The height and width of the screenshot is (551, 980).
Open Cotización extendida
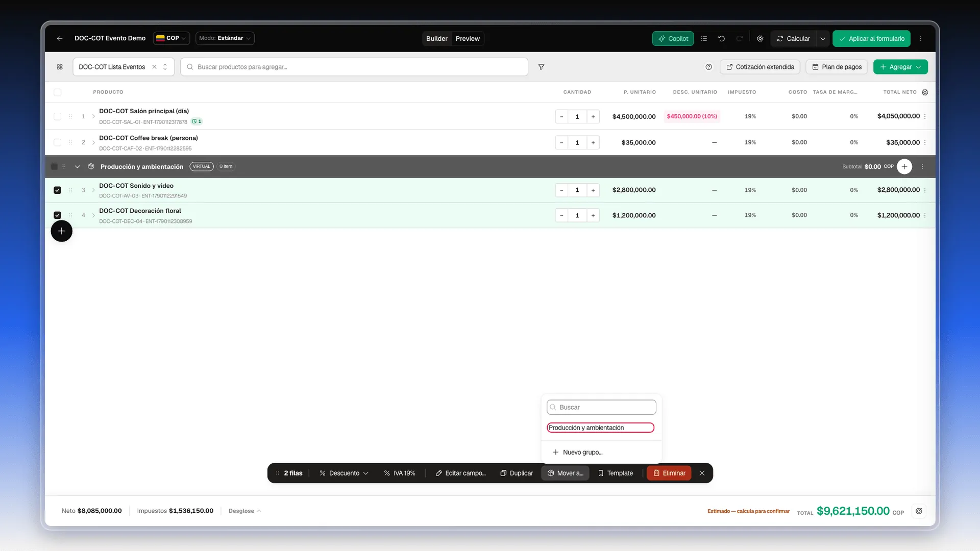[760, 67]
